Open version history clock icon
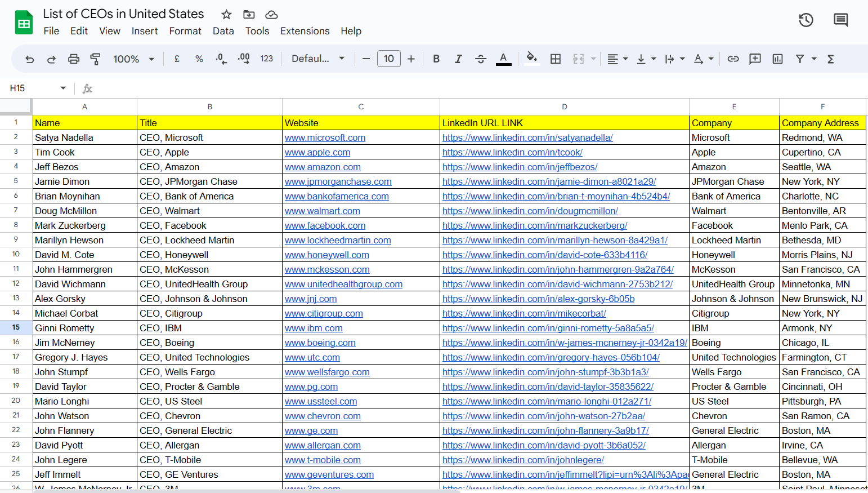 click(x=806, y=20)
